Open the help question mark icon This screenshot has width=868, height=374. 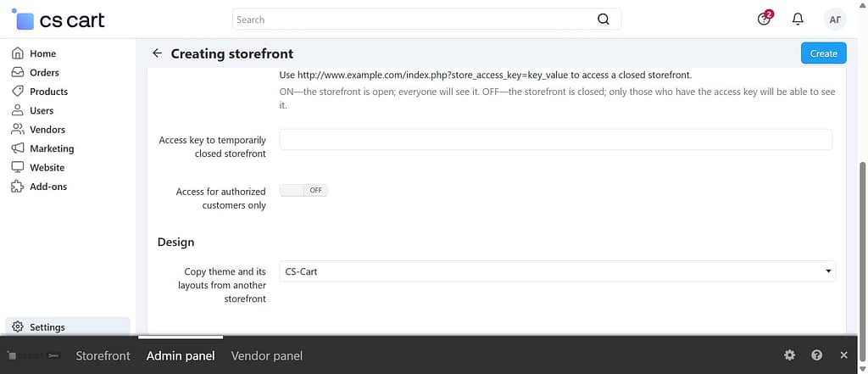816,355
